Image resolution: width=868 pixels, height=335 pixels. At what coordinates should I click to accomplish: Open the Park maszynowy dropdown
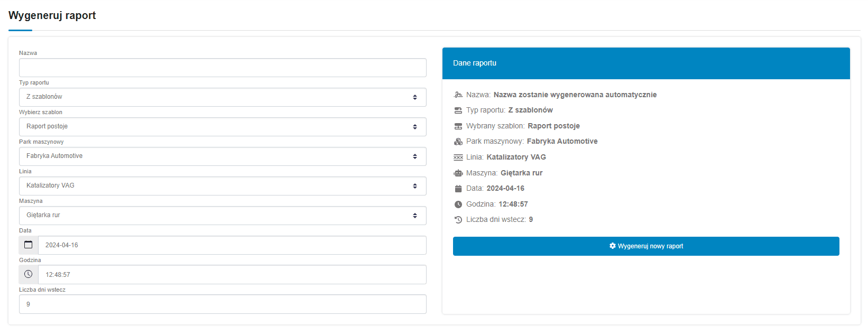click(223, 156)
